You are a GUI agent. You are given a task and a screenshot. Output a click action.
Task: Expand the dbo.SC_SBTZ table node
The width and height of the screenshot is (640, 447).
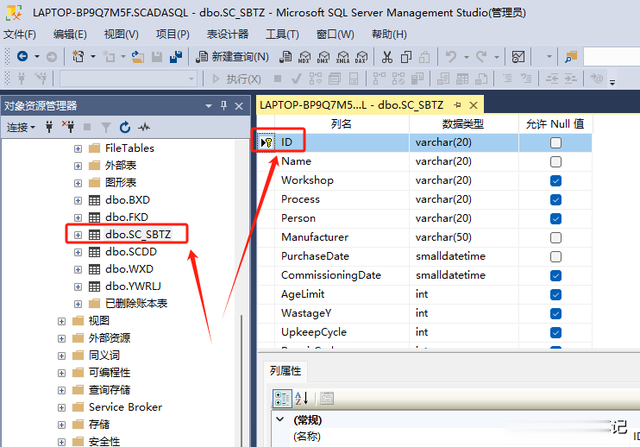pyautogui.click(x=78, y=235)
